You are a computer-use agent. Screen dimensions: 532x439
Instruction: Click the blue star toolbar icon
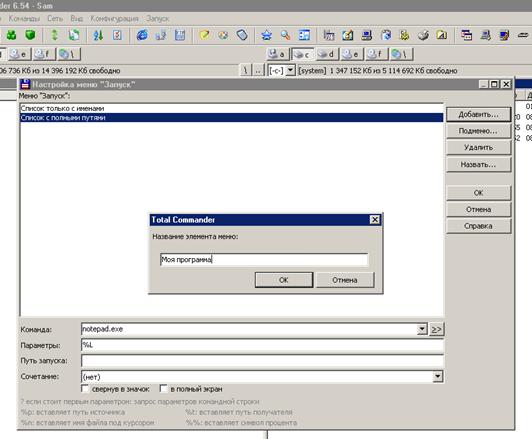click(267, 35)
